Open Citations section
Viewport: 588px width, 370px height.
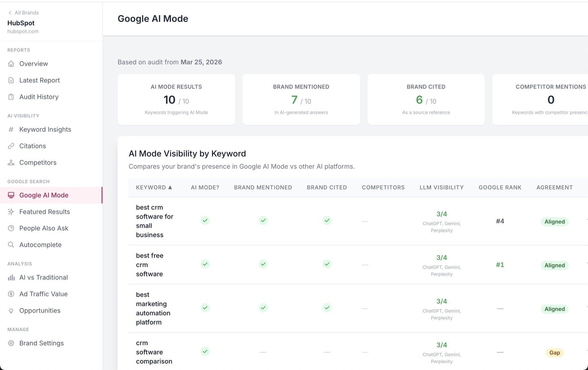(51, 146)
